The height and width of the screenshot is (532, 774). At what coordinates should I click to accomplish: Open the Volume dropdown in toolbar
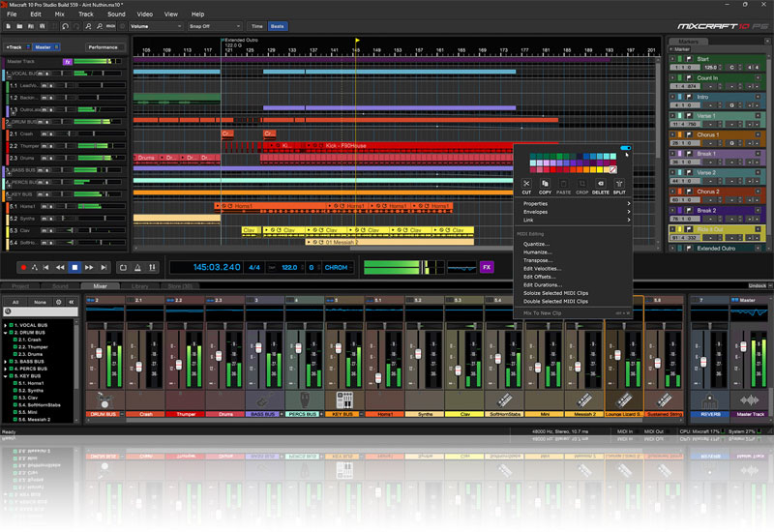[155, 26]
